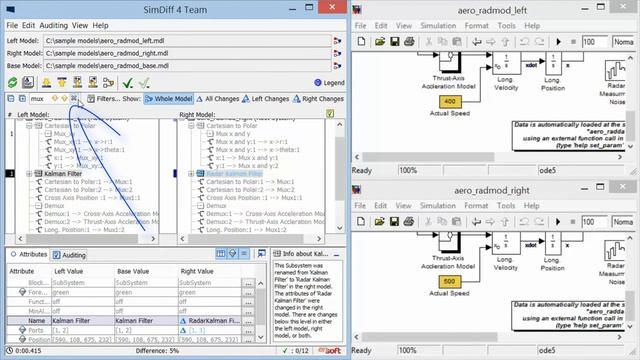Toggle the checkbox beside Right Model header
This screenshot has height=360, width=640.
(x=330, y=114)
